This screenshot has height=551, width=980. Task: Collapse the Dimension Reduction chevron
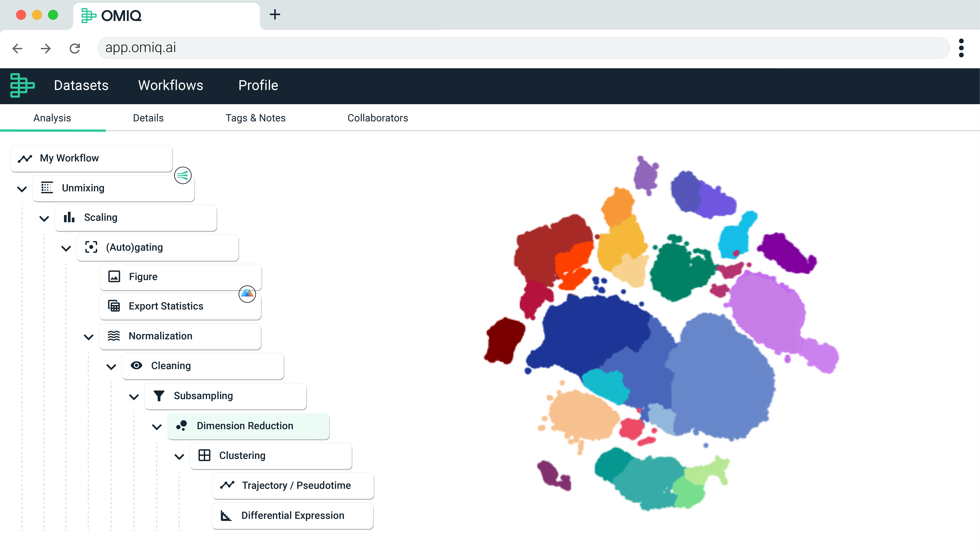pyautogui.click(x=157, y=427)
